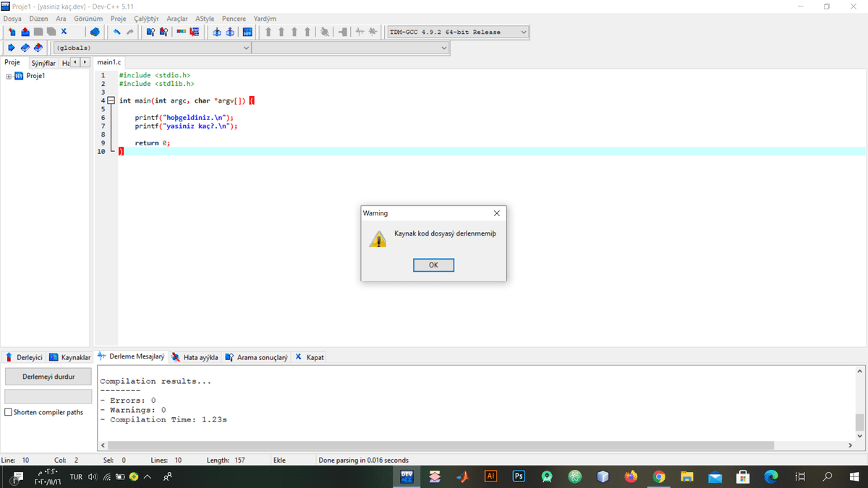Screen dimensions: 868x488
Task: Click the Open project toolbar icon
Action: (25, 32)
